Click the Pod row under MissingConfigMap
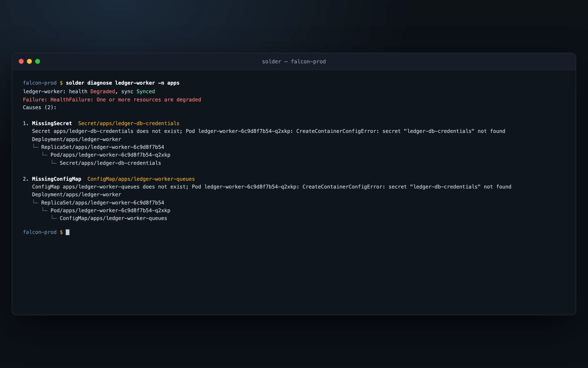 110,211
